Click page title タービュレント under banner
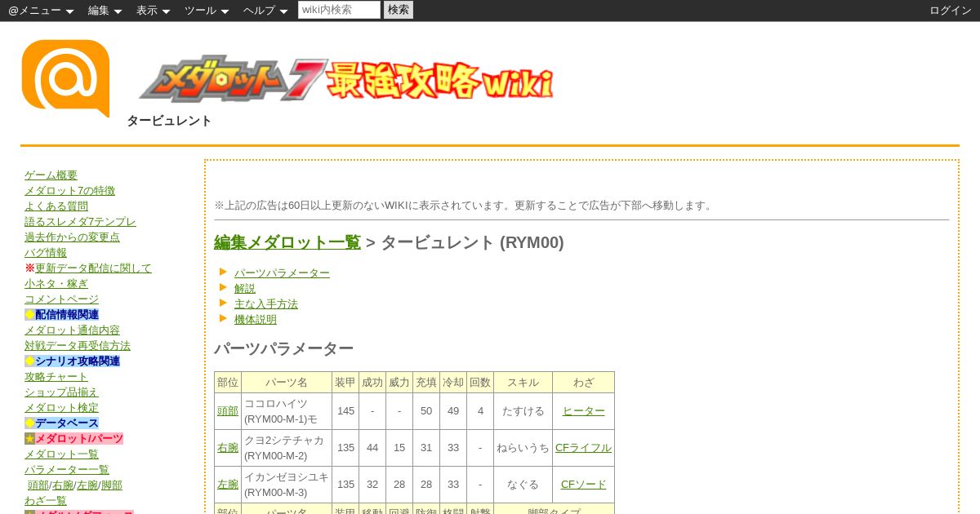980x514 pixels. [x=169, y=121]
